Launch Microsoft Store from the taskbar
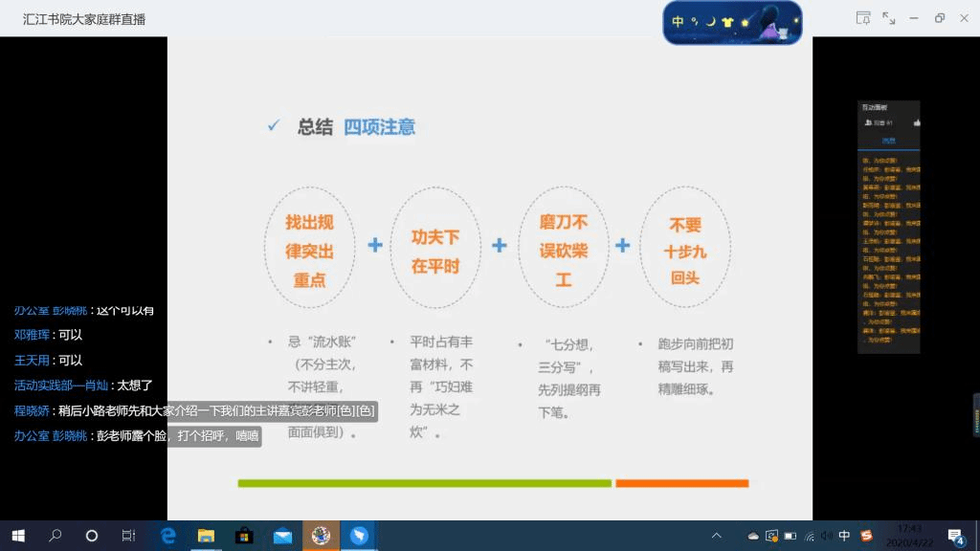 (x=243, y=536)
